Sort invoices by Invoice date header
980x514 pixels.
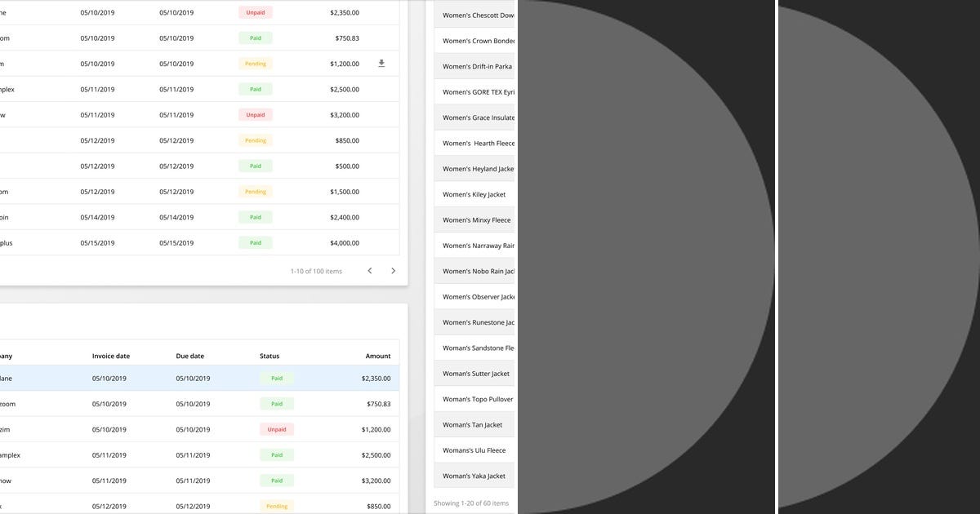tap(112, 356)
